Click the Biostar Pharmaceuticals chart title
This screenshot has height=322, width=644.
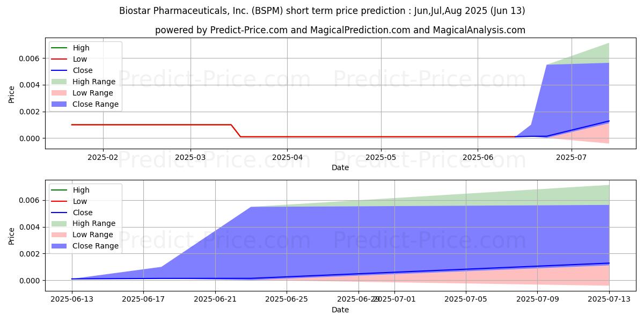point(322,11)
